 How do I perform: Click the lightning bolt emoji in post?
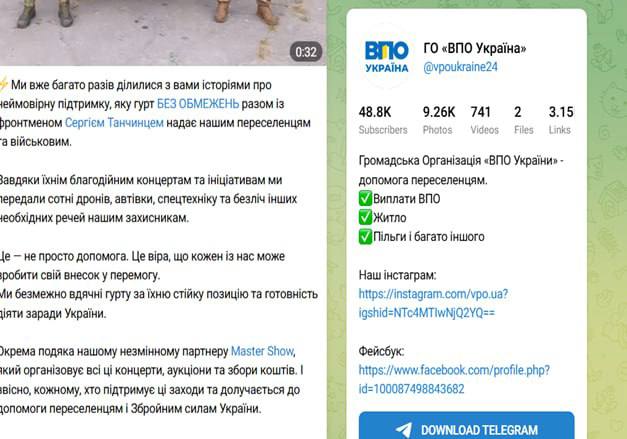[3, 85]
